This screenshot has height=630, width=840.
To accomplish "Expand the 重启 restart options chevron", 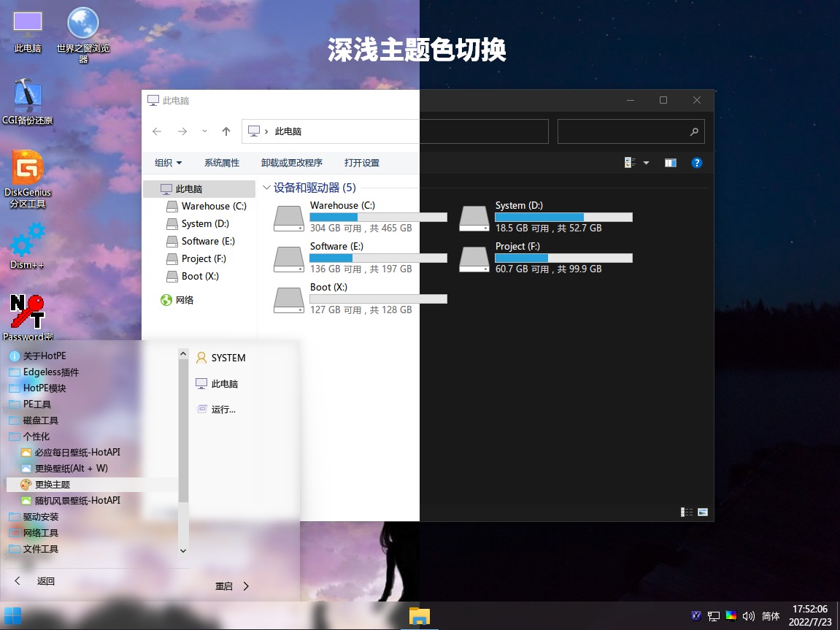I will coord(246,585).
